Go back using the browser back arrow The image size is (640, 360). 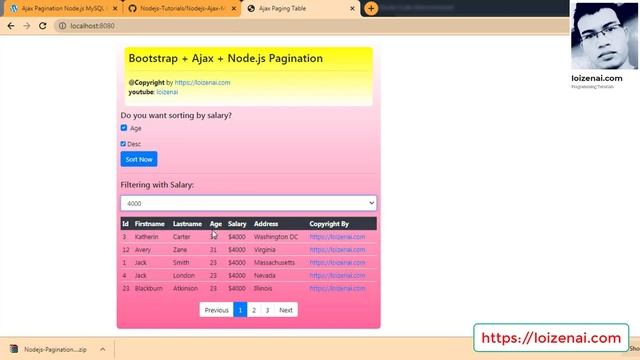(11, 26)
